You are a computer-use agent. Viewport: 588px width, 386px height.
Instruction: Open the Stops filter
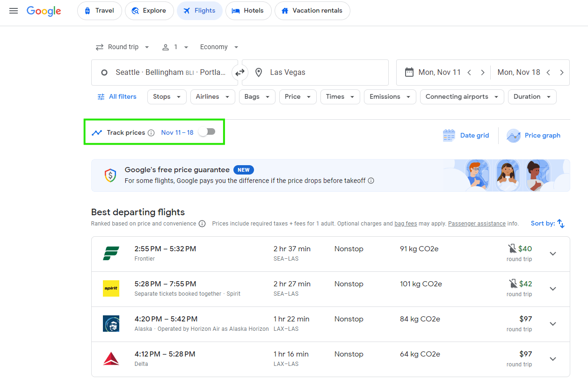click(167, 96)
